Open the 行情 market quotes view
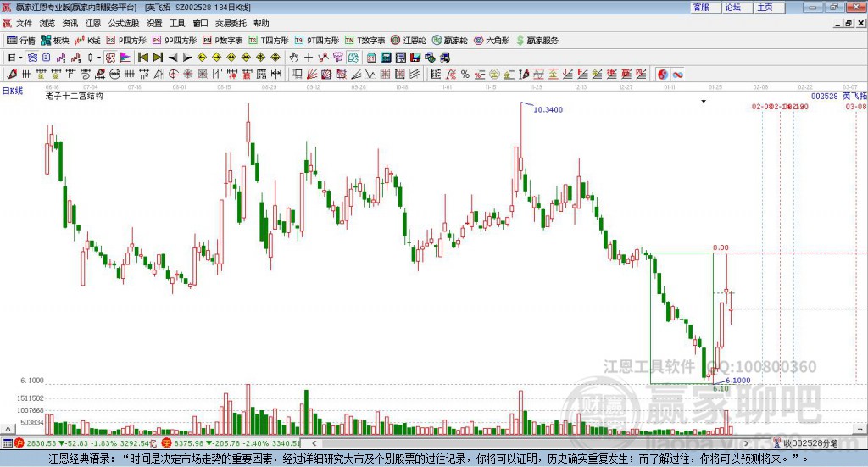The image size is (868, 467). pos(21,40)
